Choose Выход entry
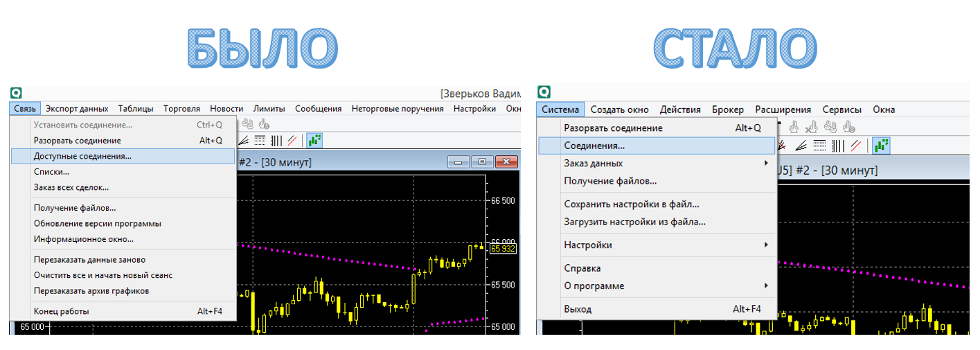980x350 pixels. (x=657, y=309)
